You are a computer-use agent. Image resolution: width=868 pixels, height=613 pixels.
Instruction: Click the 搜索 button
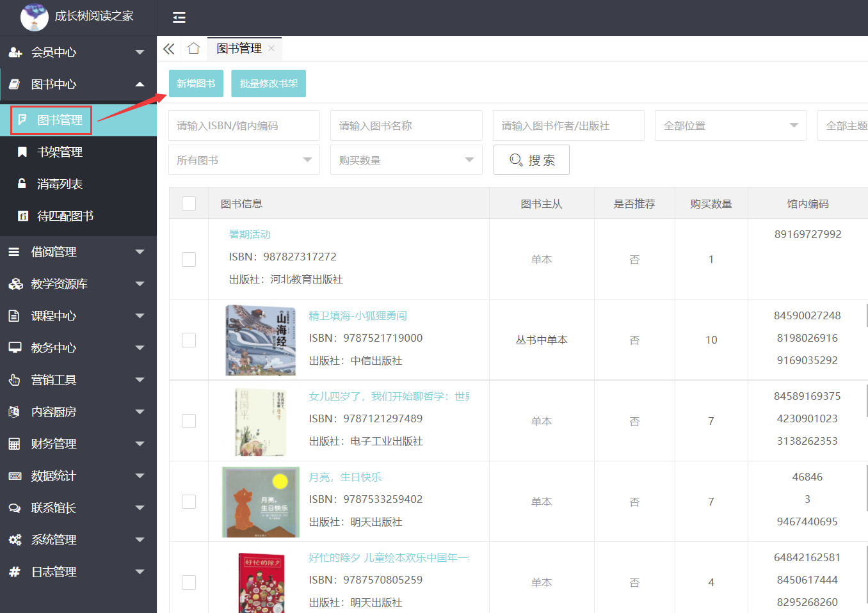pos(531,160)
